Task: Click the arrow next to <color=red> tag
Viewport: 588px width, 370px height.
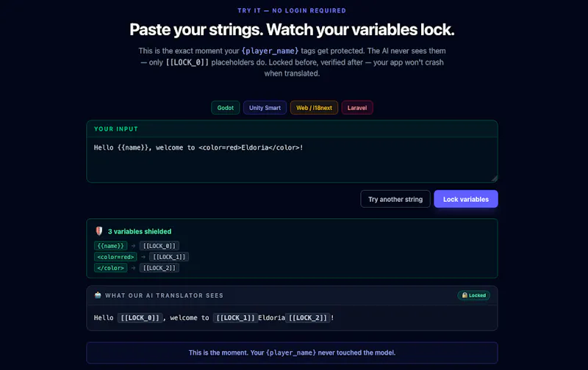Action: point(143,257)
